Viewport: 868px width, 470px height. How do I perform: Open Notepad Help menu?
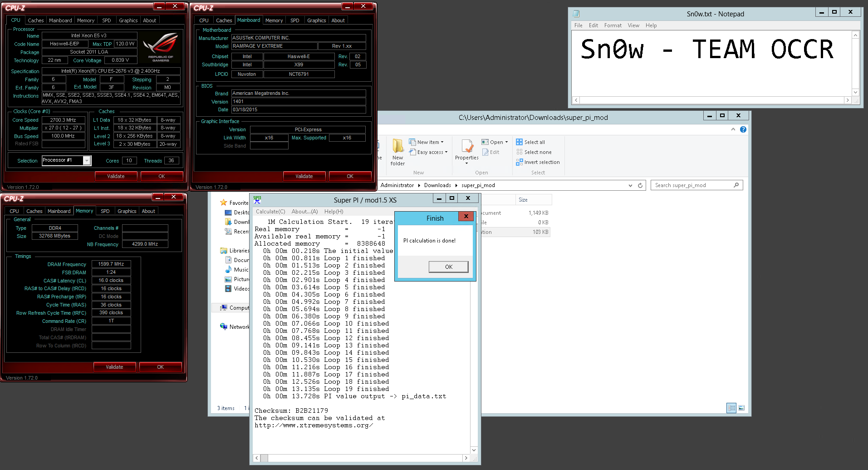point(651,25)
